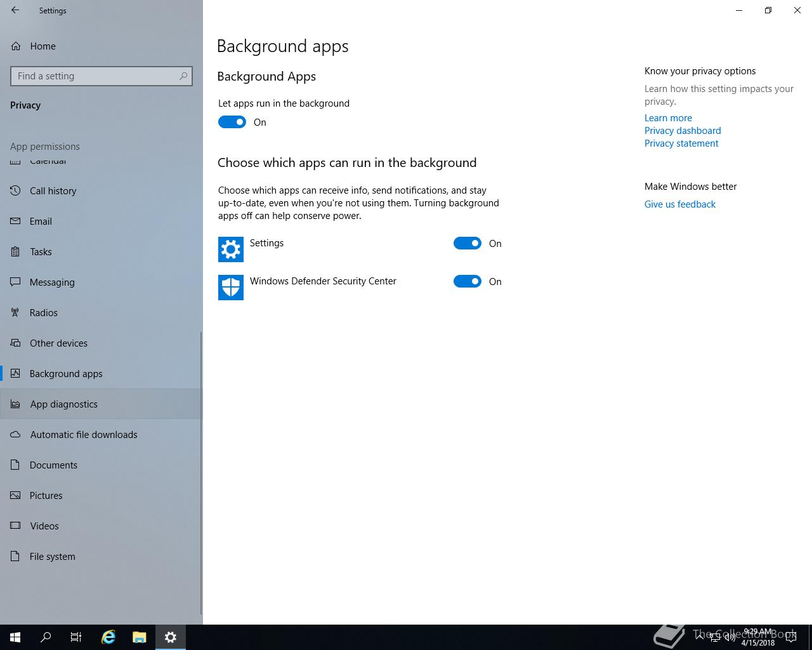Toggle background permission for Settings app
Screen dimensions: 812x650
(468, 243)
